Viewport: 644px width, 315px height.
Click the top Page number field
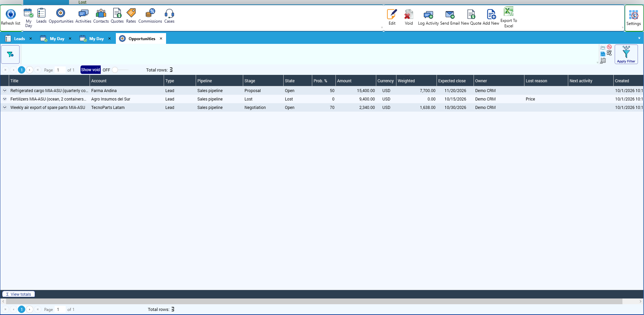click(60, 70)
